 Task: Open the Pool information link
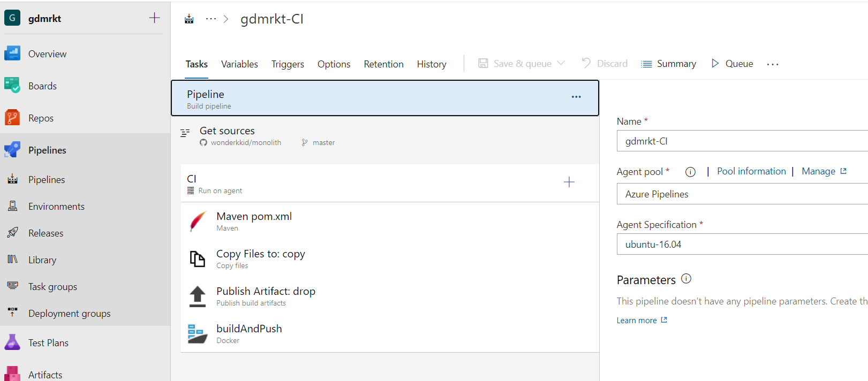coord(751,171)
